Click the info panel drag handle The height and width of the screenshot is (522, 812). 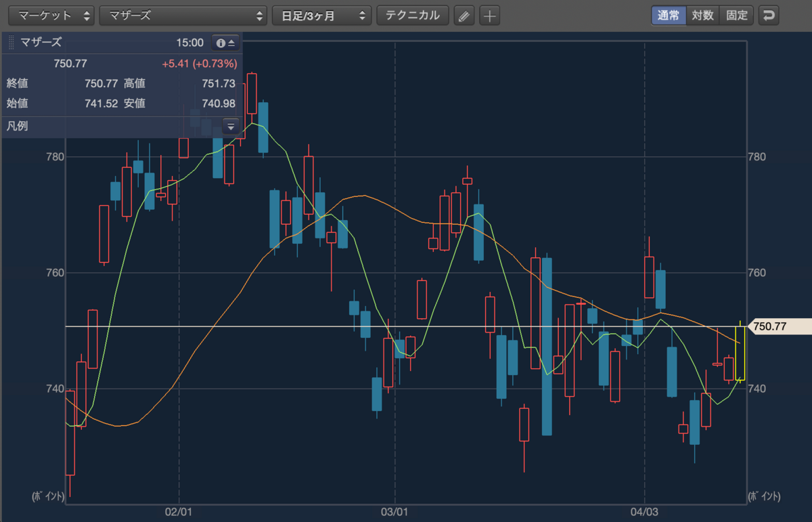pos(11,43)
